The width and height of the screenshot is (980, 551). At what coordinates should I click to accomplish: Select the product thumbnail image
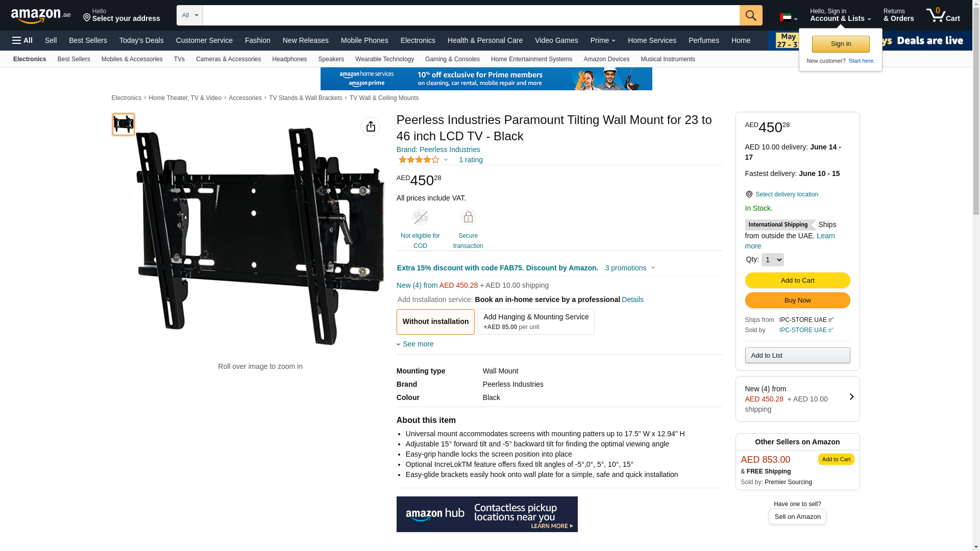pos(124,124)
